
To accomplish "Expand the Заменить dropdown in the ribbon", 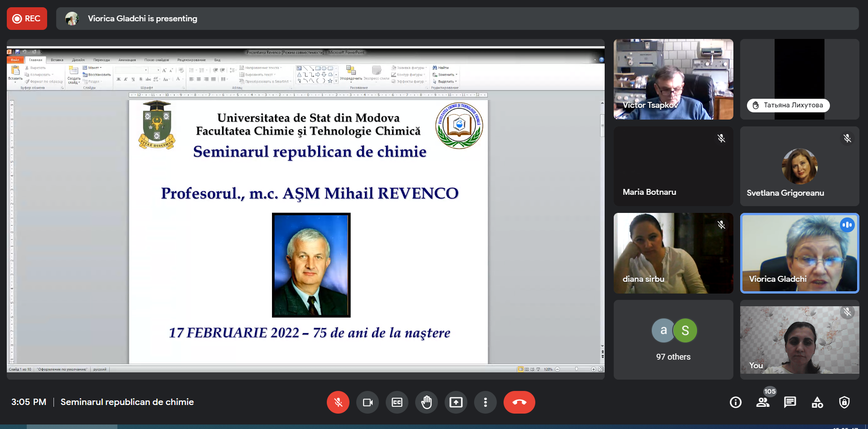I will pos(456,75).
